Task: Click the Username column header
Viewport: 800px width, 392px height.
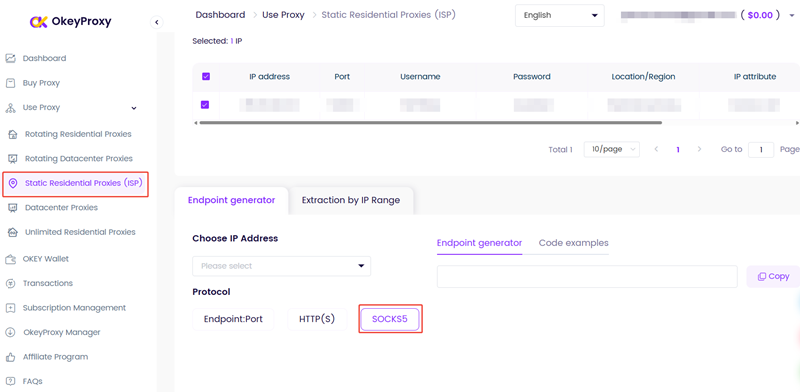Action: click(x=420, y=77)
